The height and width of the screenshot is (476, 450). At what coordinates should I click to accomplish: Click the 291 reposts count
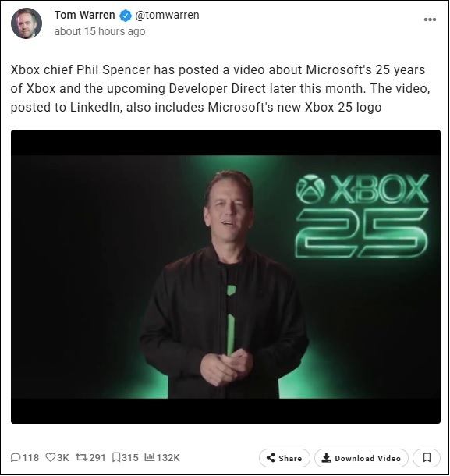point(97,457)
